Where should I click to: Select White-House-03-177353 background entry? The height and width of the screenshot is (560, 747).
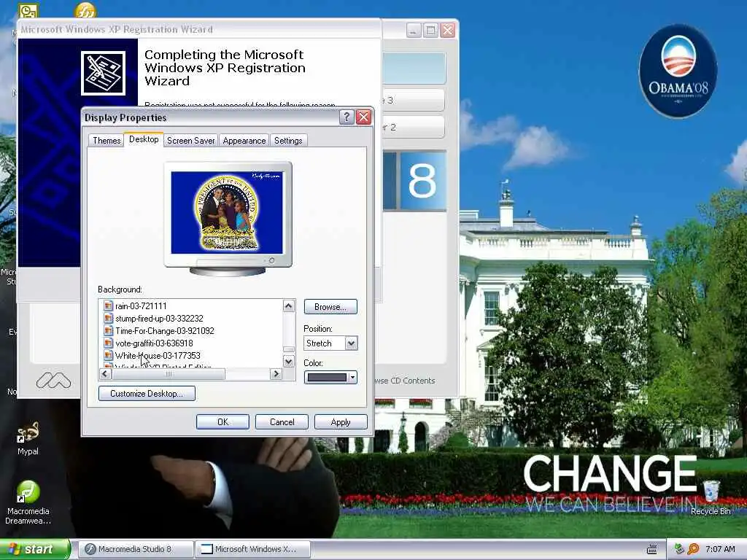tap(158, 355)
